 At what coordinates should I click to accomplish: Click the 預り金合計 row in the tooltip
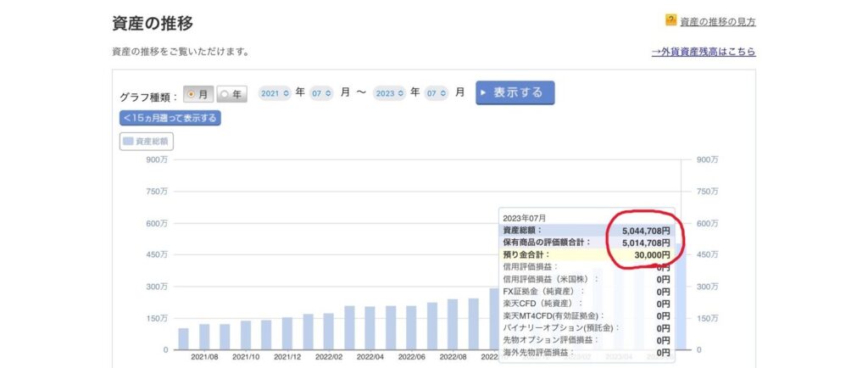click(587, 254)
